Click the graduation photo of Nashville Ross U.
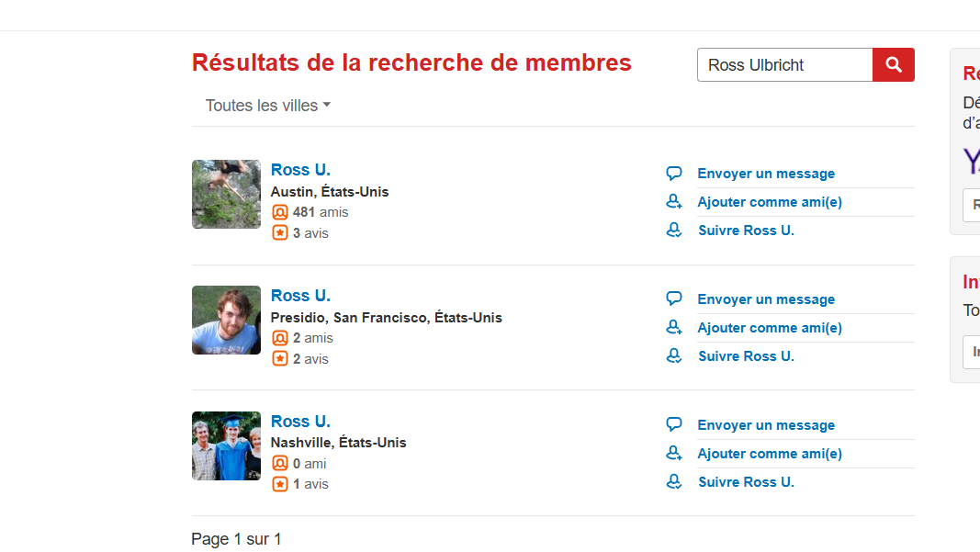 [226, 445]
